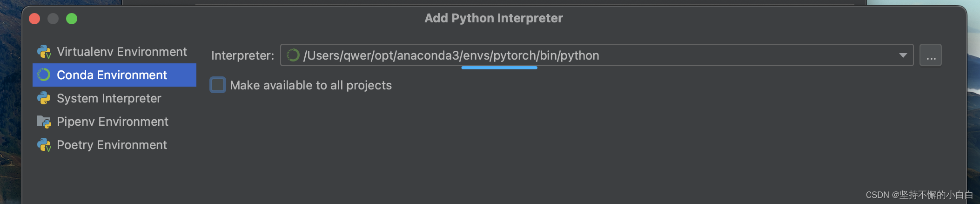Enable Make available to all projects
Image resolution: width=980 pixels, height=204 pixels.
coord(218,85)
